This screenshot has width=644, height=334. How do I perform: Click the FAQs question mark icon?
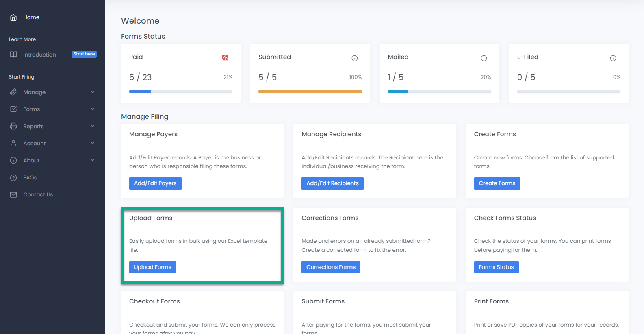tap(13, 178)
